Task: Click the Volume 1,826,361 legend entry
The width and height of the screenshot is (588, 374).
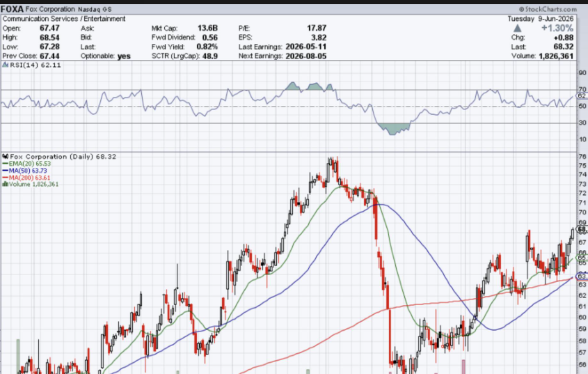Action: click(33, 185)
